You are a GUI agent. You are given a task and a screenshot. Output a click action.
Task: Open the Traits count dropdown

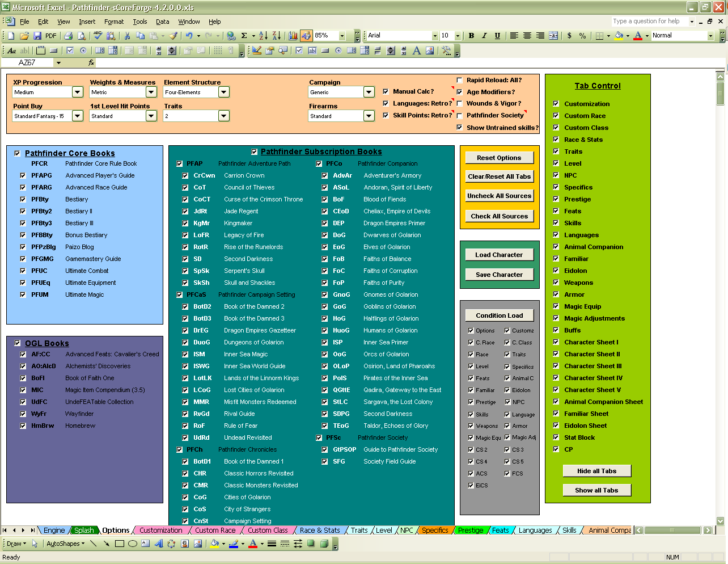click(x=224, y=116)
